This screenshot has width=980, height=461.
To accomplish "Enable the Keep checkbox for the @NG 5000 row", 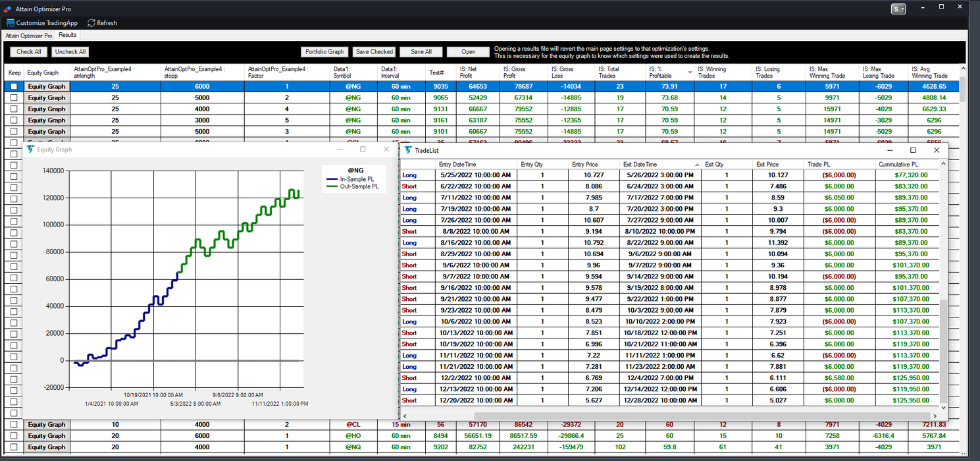I will coord(14,97).
